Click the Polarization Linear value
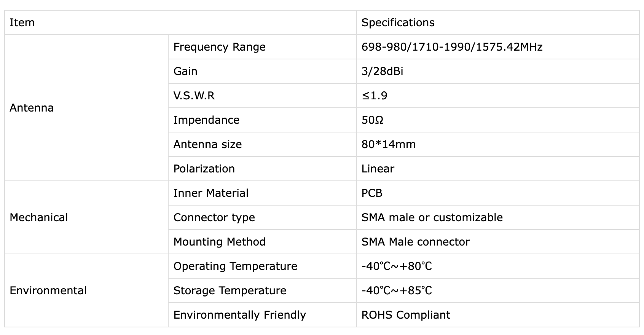This screenshot has height=335, width=644. click(x=378, y=169)
